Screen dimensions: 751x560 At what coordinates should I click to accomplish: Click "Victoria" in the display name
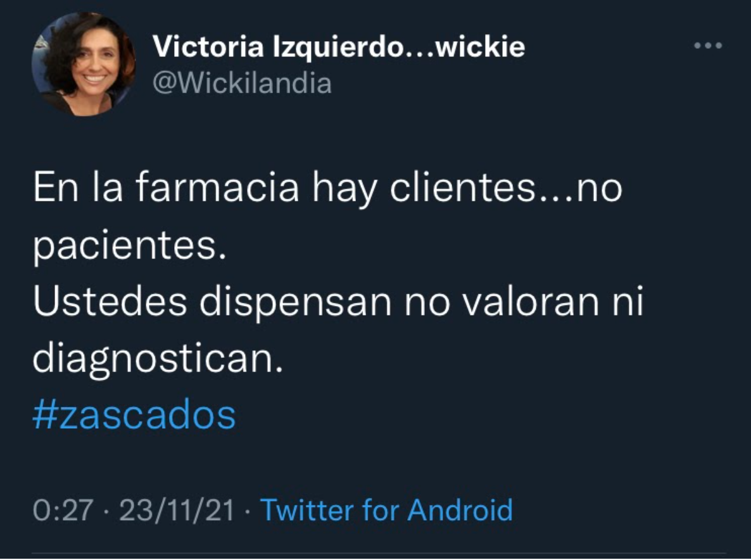tap(208, 46)
